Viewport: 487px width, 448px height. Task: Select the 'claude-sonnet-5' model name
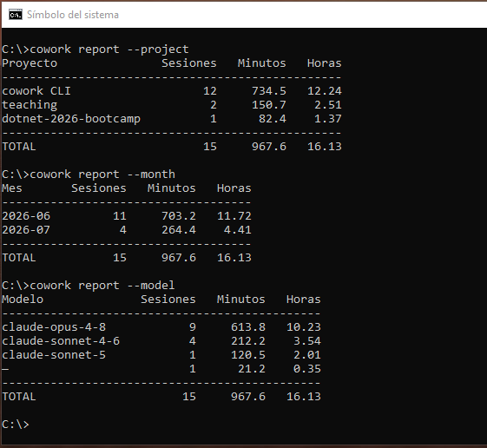coord(54,355)
